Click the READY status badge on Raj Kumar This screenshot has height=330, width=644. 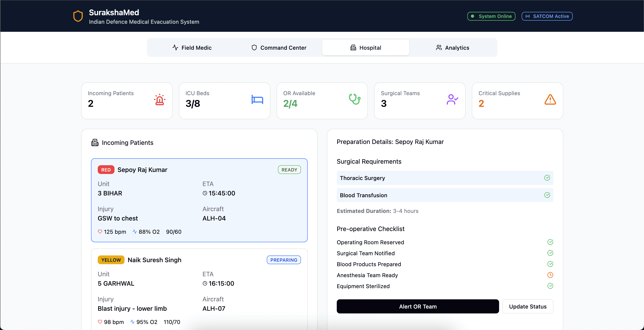coord(289,170)
